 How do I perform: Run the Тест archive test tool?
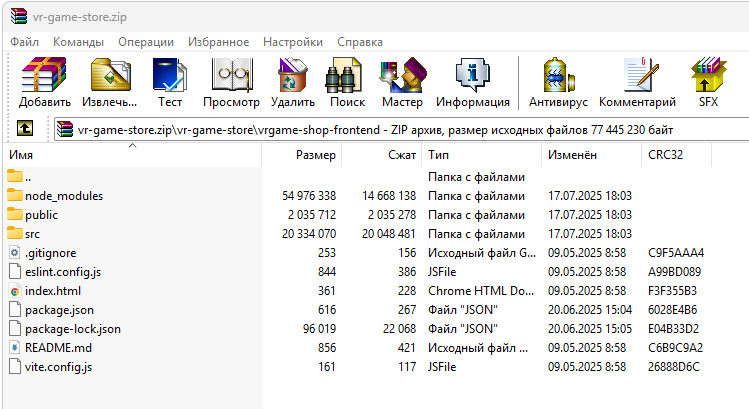(x=169, y=83)
